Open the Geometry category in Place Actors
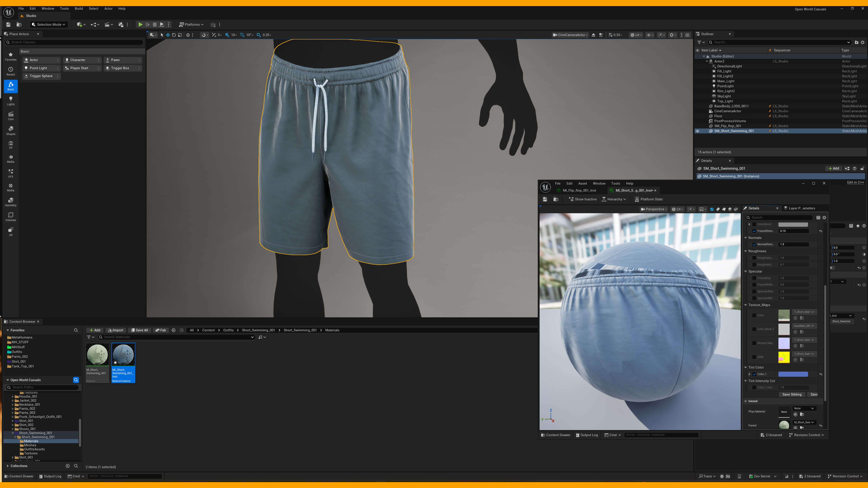The image size is (868, 488). coord(11,202)
